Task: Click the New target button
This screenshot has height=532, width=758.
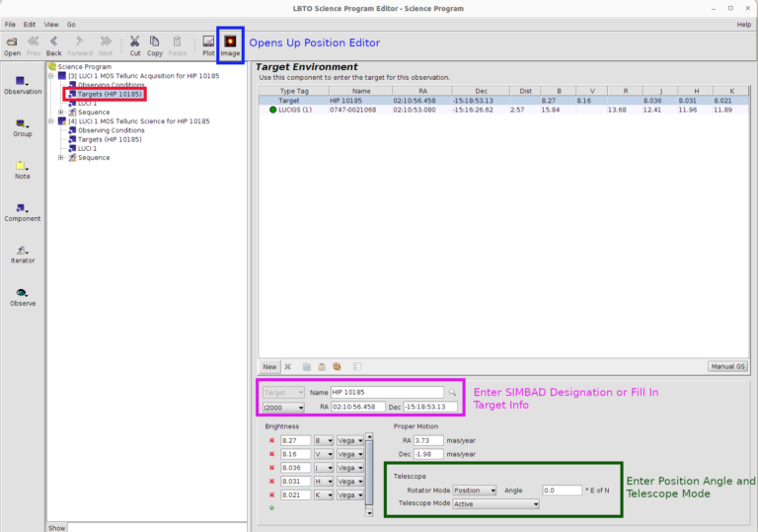Action: point(269,366)
